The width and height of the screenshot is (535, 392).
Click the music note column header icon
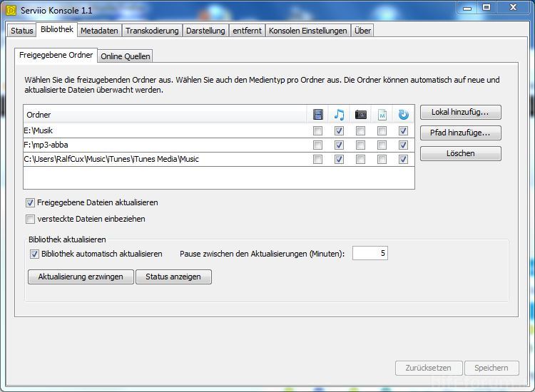click(x=340, y=114)
